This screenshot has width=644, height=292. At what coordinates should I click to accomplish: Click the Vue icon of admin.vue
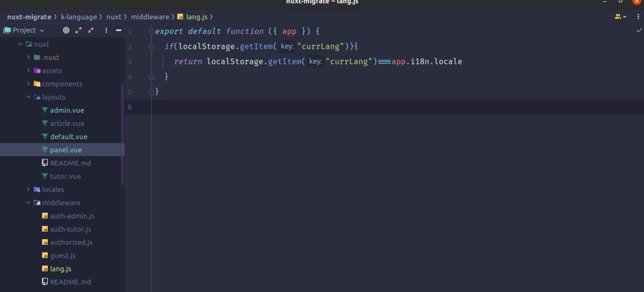(x=45, y=110)
